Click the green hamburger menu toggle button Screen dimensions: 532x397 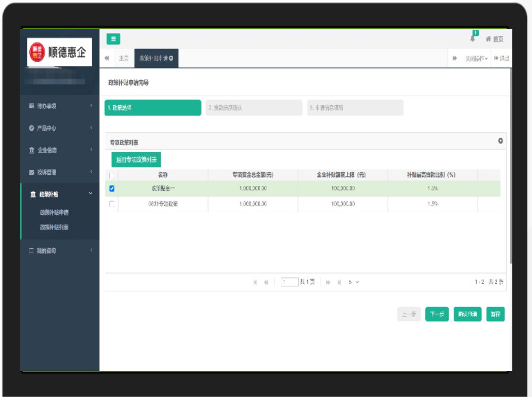coord(113,39)
